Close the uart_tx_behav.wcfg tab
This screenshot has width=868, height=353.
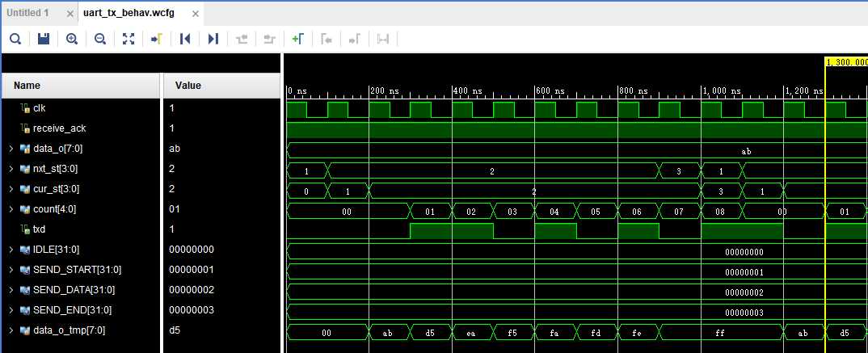click(196, 14)
